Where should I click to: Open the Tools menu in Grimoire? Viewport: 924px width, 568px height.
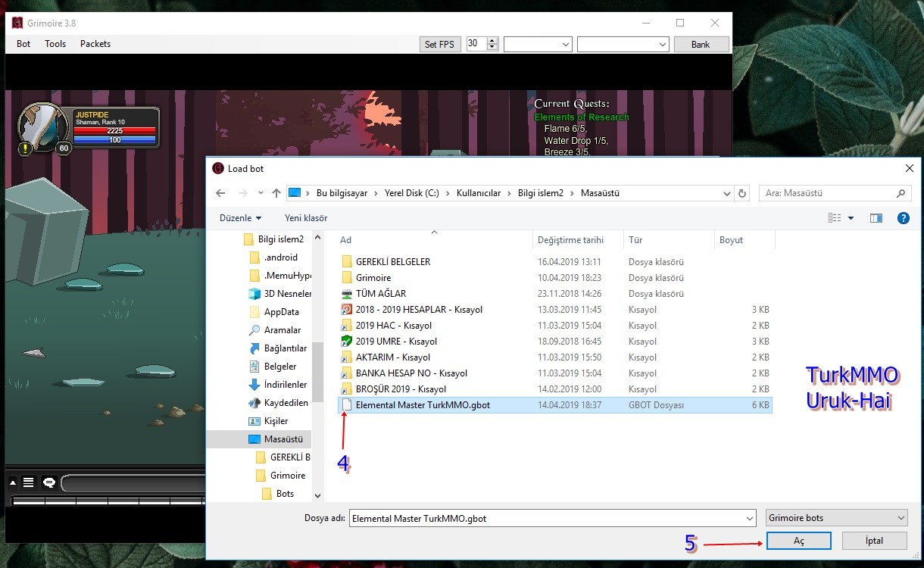pyautogui.click(x=55, y=44)
